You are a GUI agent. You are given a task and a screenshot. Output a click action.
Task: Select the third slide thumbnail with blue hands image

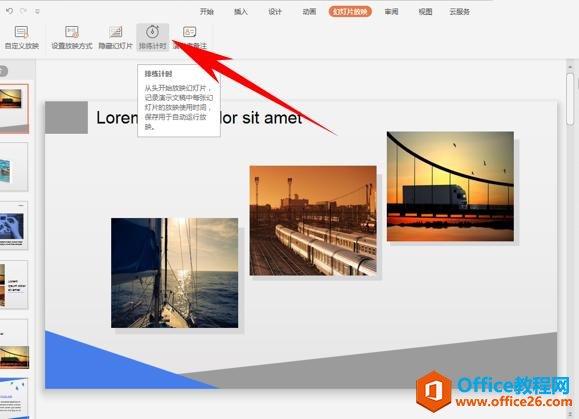14,226
